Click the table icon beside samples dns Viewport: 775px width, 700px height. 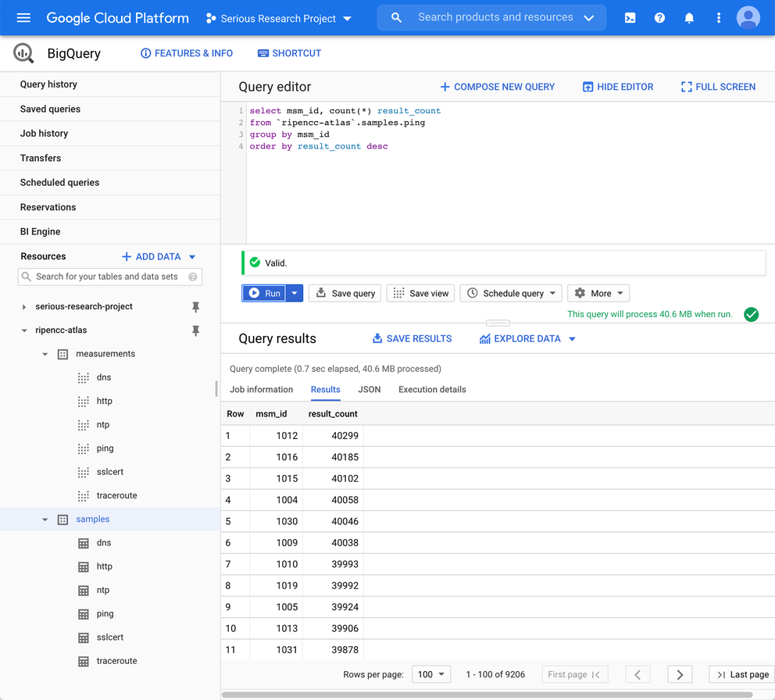[84, 543]
